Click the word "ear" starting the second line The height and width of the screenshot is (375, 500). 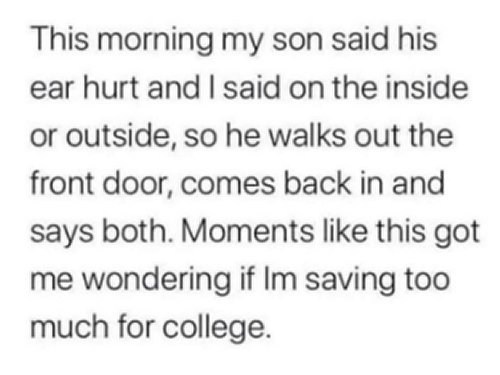pos(51,90)
